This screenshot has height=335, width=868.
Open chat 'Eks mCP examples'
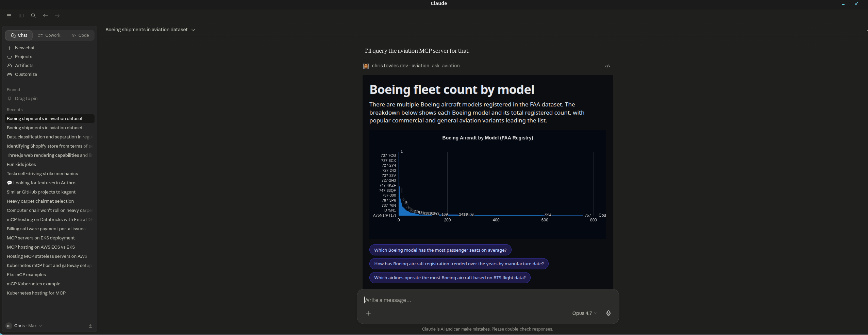[x=50, y=275]
